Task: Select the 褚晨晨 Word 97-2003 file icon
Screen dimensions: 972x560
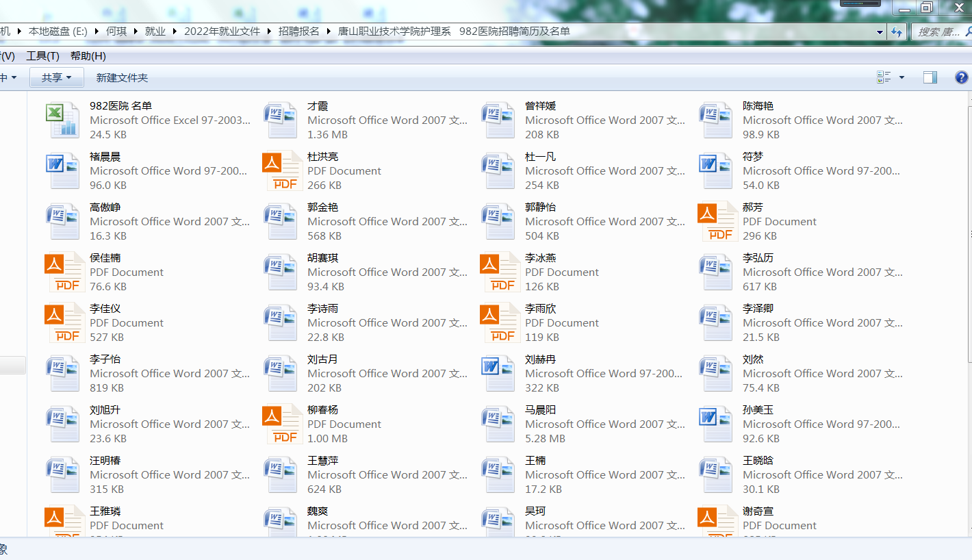Action: [x=63, y=171]
